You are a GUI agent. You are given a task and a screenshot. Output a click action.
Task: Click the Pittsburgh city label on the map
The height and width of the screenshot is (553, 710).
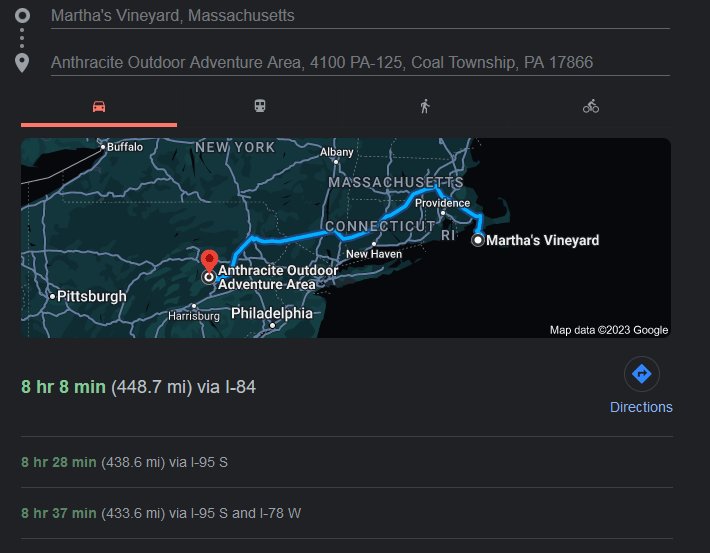click(x=91, y=297)
